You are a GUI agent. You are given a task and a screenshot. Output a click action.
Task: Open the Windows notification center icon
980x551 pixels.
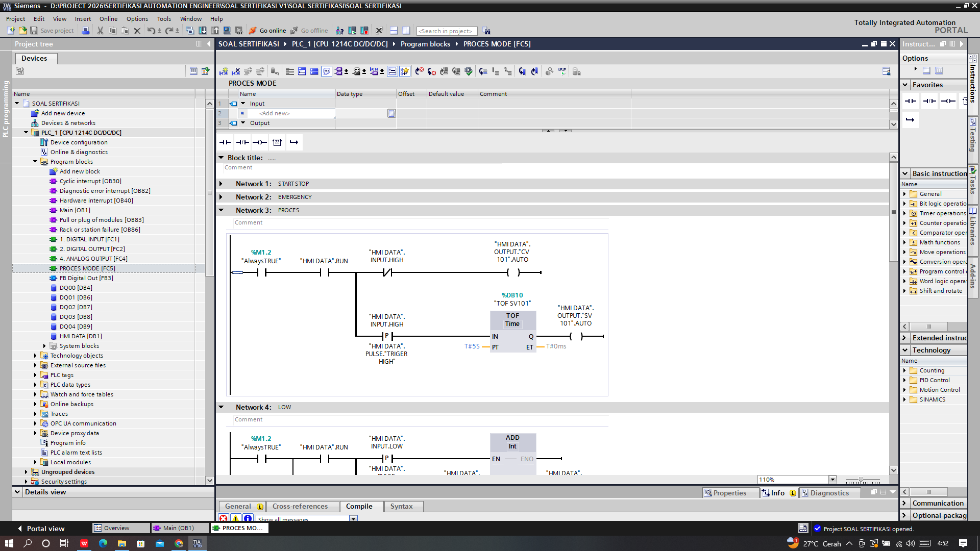click(963, 543)
